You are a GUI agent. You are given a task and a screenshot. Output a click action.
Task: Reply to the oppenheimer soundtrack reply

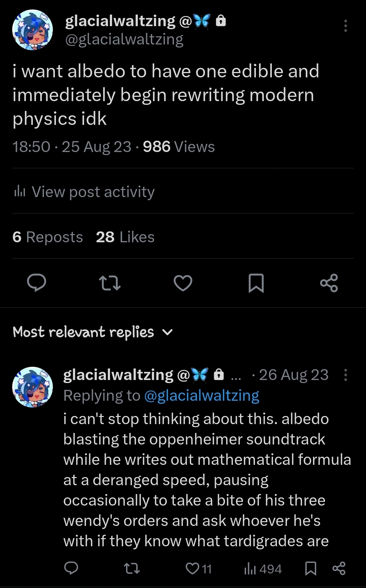pyautogui.click(x=71, y=568)
